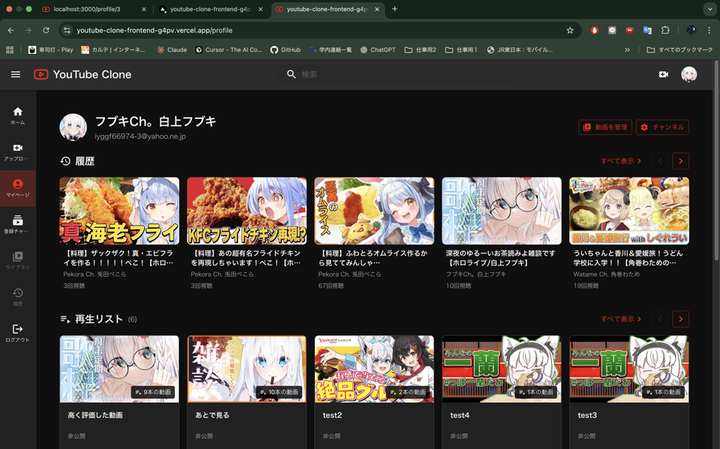The image size is (720, 449).
Task: Open the user avatar menu in header
Action: tap(689, 74)
